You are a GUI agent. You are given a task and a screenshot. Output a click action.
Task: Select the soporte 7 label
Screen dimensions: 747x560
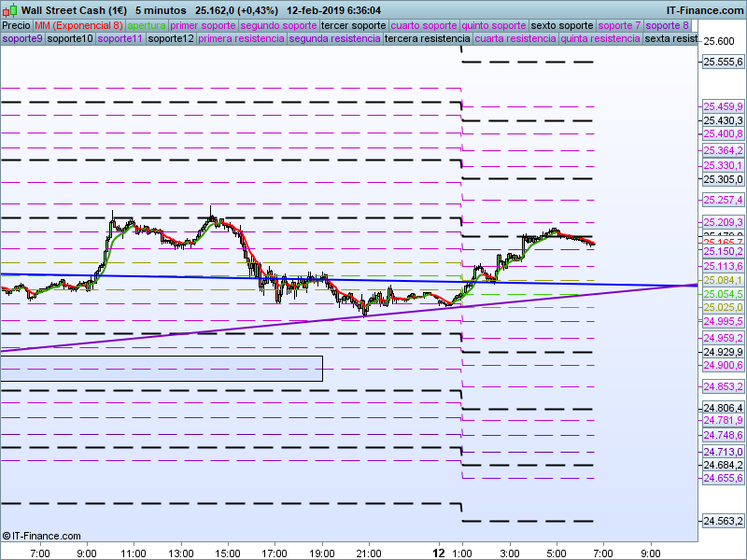pos(619,26)
